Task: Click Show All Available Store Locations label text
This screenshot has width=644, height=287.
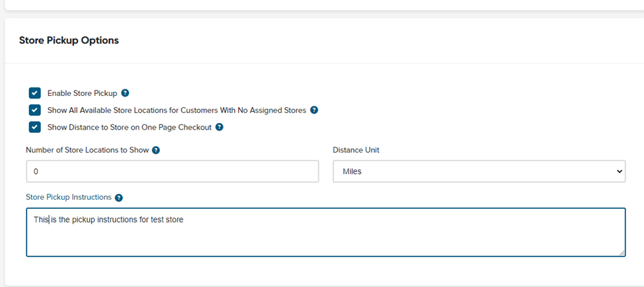Action: 177,110
